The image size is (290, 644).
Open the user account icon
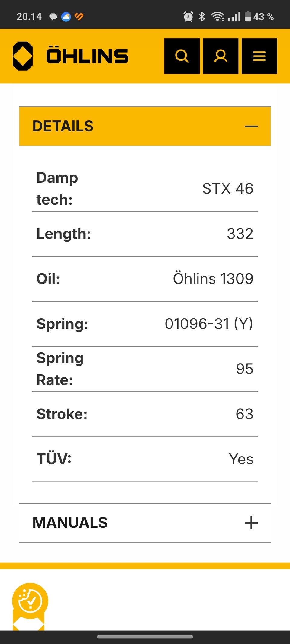tap(221, 56)
